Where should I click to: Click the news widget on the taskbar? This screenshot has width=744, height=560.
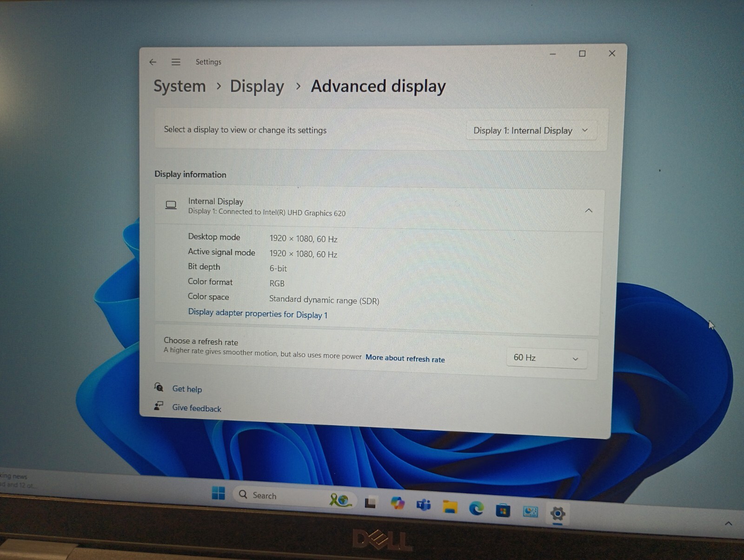pos(17,480)
